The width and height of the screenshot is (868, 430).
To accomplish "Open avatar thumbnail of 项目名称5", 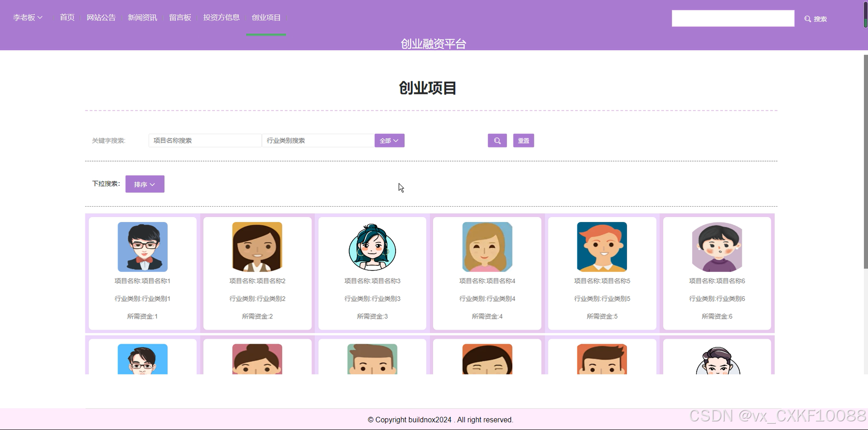I will [602, 247].
